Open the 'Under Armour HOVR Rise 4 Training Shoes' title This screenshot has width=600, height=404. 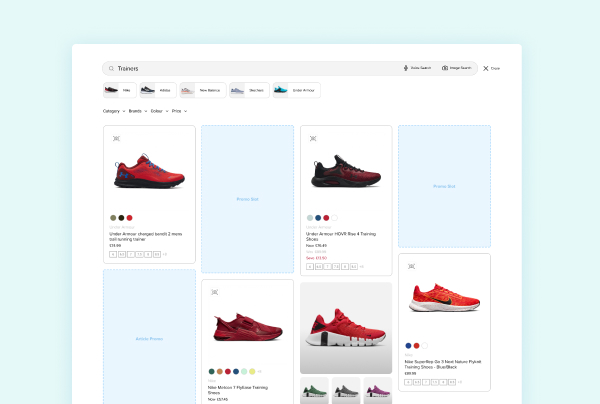coord(341,236)
